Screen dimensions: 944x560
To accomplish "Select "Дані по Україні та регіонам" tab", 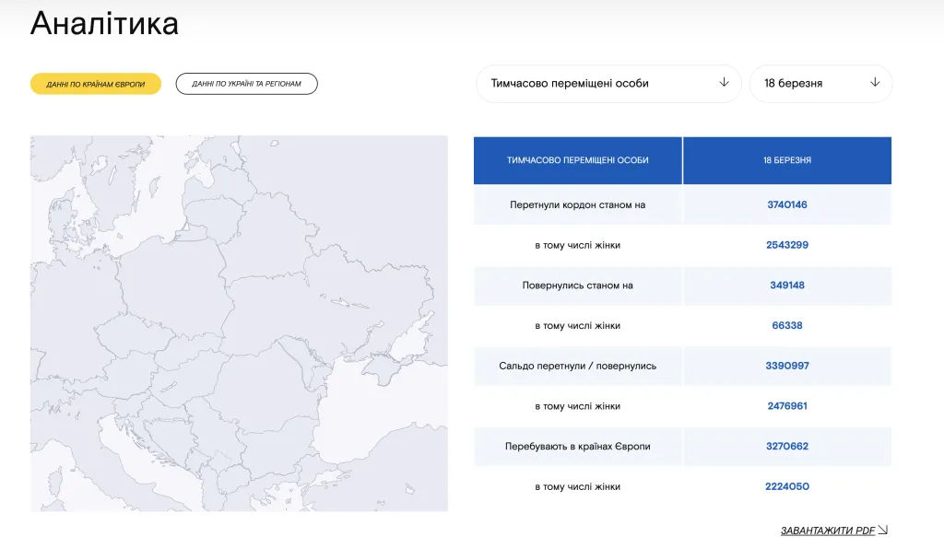I will (x=246, y=84).
